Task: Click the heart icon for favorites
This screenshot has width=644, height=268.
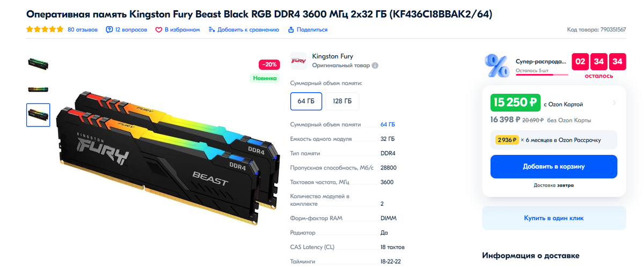Action: tap(159, 30)
